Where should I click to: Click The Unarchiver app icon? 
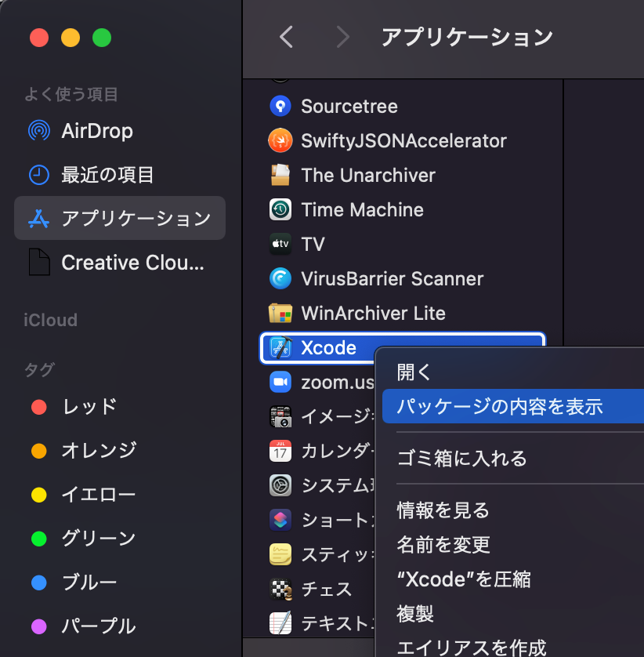(280, 175)
